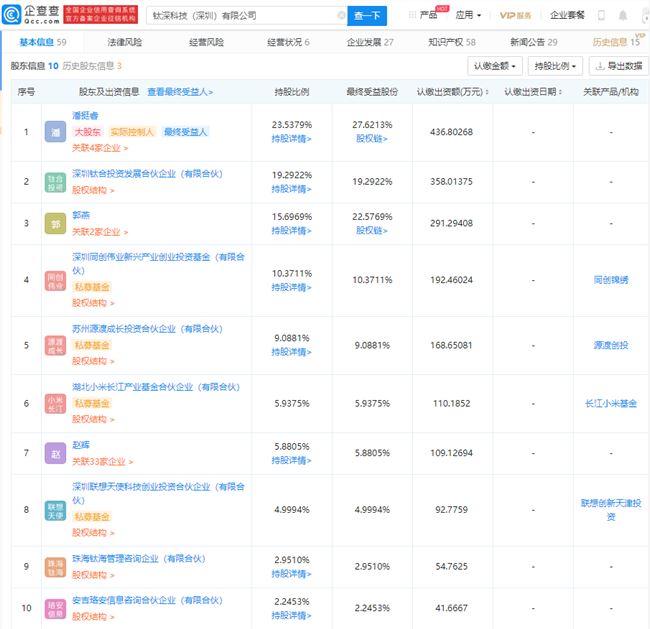
Task: Open shareholder 郭燕 name link
Action: (x=81, y=215)
